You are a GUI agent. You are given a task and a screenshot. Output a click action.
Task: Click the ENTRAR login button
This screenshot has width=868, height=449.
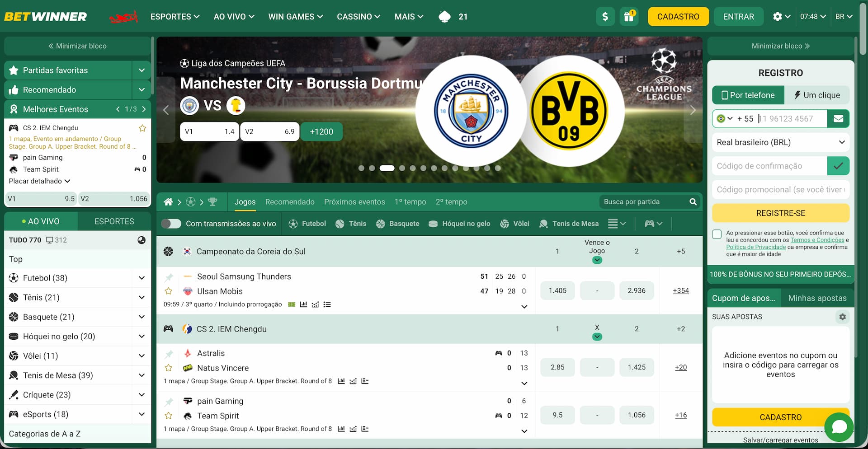pyautogui.click(x=739, y=17)
